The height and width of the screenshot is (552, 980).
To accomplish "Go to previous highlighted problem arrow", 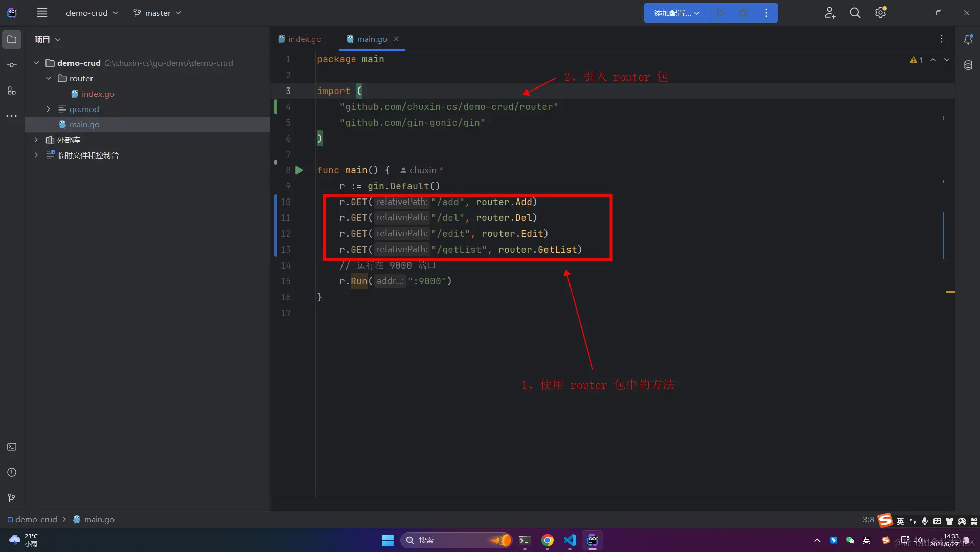I will pyautogui.click(x=933, y=60).
